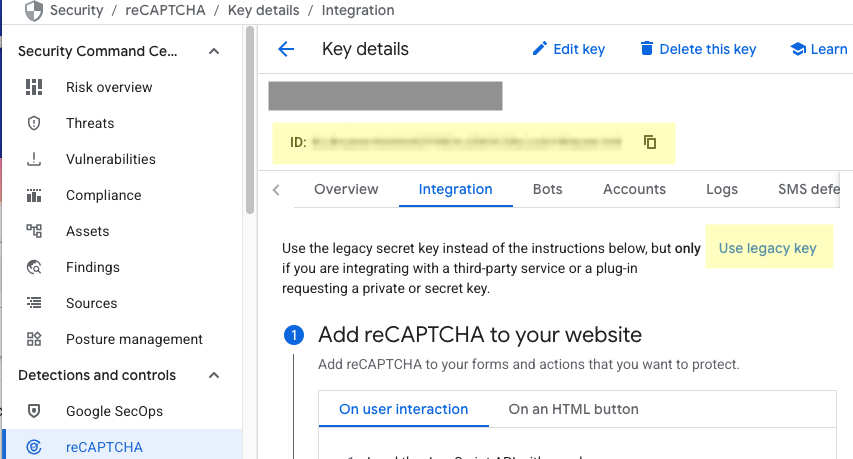The image size is (853, 459).
Task: Open Risk overview in sidebar
Action: click(x=109, y=87)
